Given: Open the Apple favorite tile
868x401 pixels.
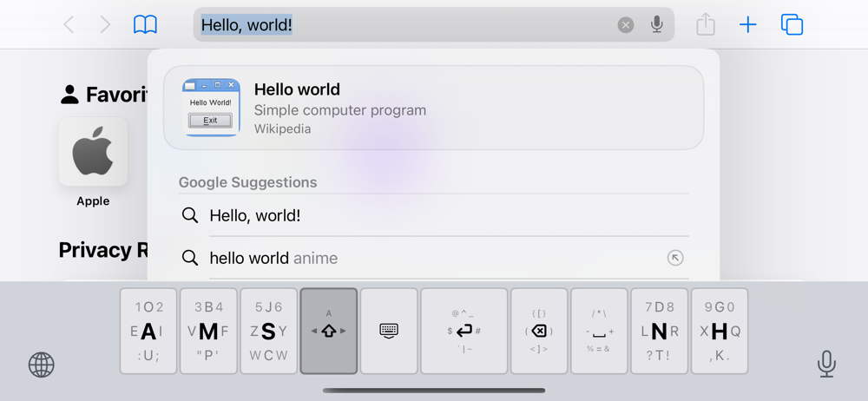Looking at the screenshot, I should point(93,151).
